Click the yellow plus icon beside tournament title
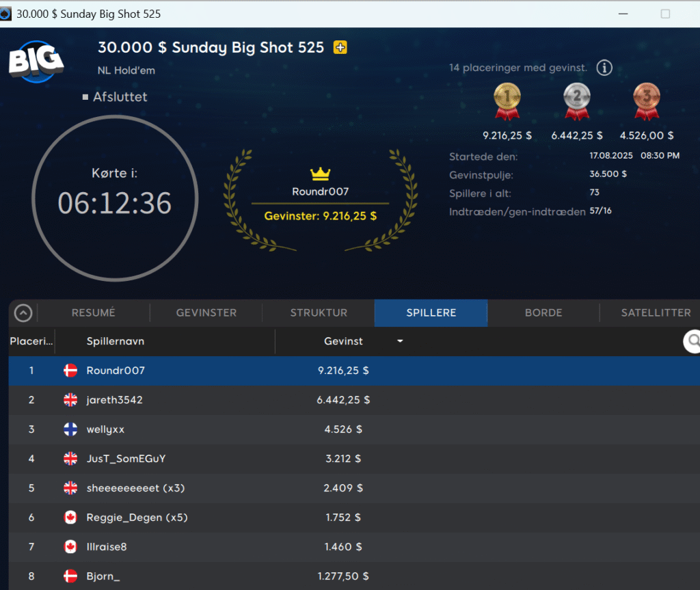Screen dimensions: 700x590 pyautogui.click(x=340, y=48)
